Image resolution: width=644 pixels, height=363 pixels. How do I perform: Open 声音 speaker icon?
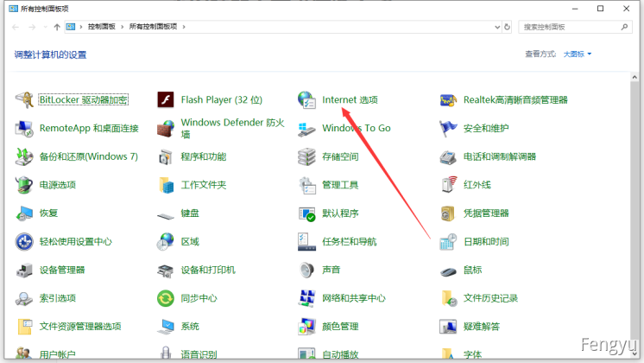pos(306,271)
